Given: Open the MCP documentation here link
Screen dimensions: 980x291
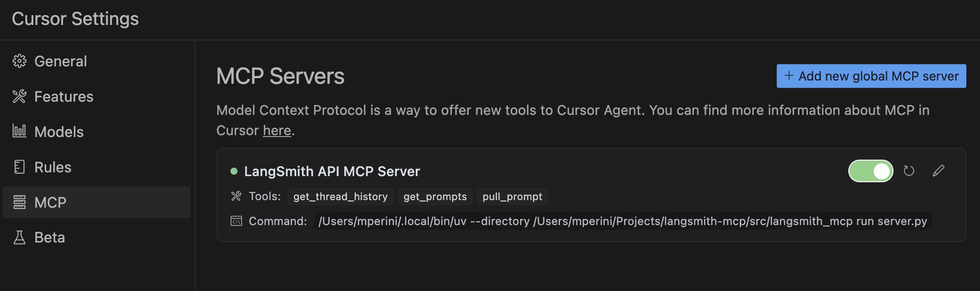Looking at the screenshot, I should click(x=277, y=130).
